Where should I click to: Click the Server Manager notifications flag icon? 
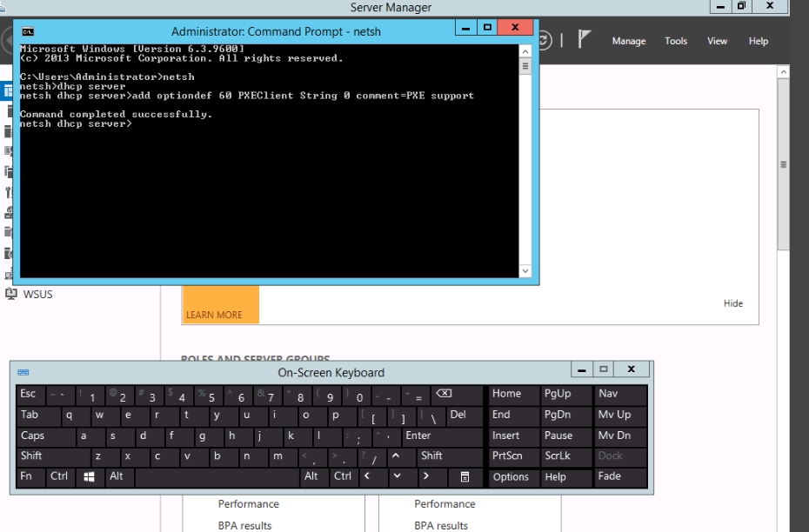(584, 39)
